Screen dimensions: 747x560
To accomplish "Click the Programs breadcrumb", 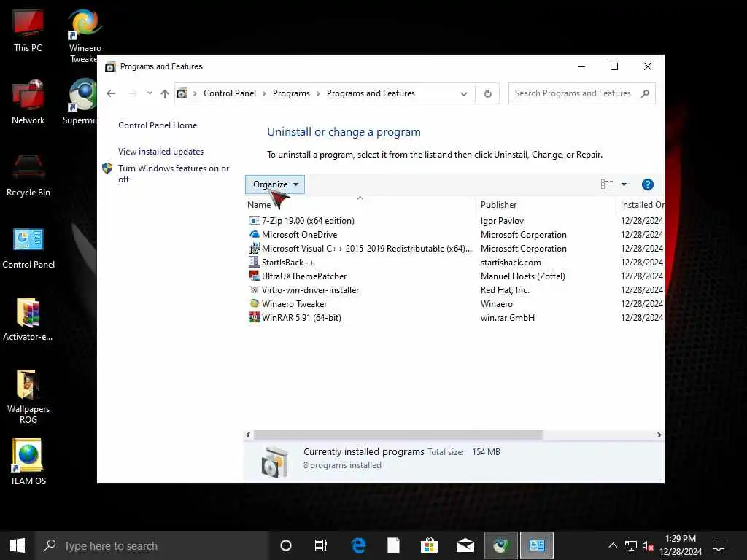I will [x=291, y=93].
